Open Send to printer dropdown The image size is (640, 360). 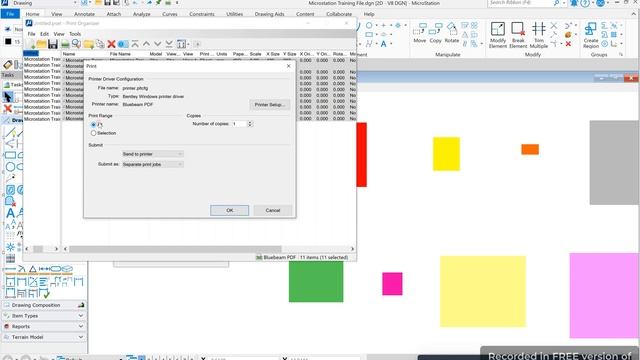pos(152,154)
